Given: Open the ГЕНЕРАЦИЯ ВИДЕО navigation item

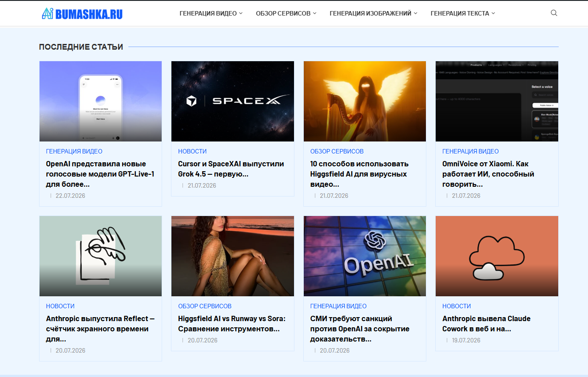Looking at the screenshot, I should [x=208, y=13].
